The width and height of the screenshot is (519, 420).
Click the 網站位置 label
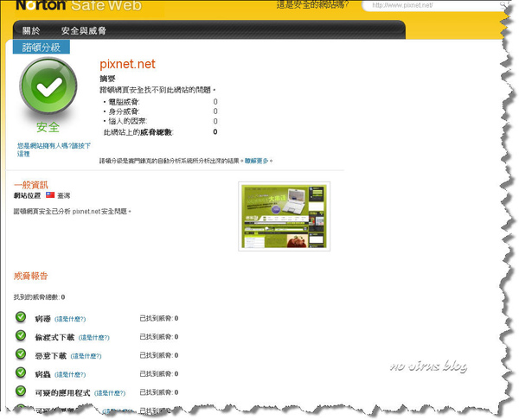tap(27, 195)
